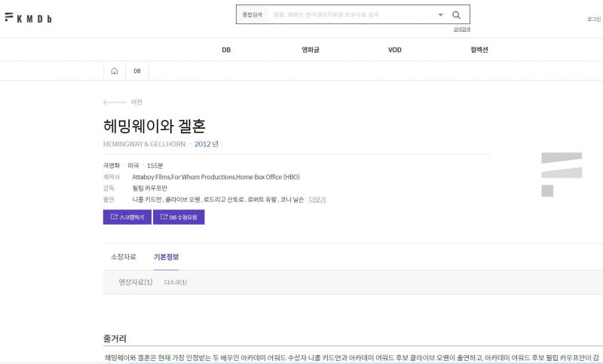The image size is (603, 364).
Task: Open the VOD menu
Action: (394, 50)
